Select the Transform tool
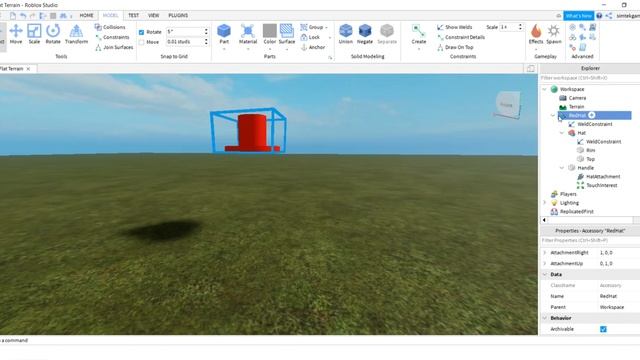 click(76, 34)
